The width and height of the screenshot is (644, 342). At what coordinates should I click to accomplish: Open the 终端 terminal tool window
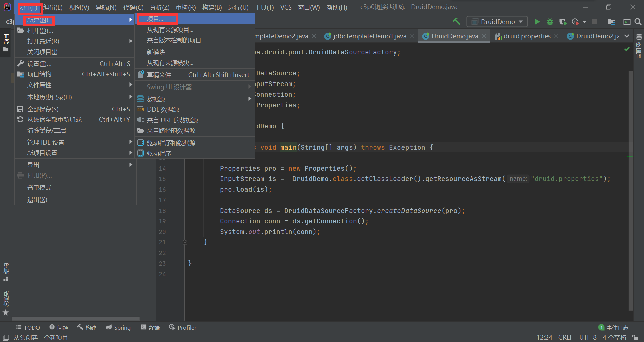(150, 327)
